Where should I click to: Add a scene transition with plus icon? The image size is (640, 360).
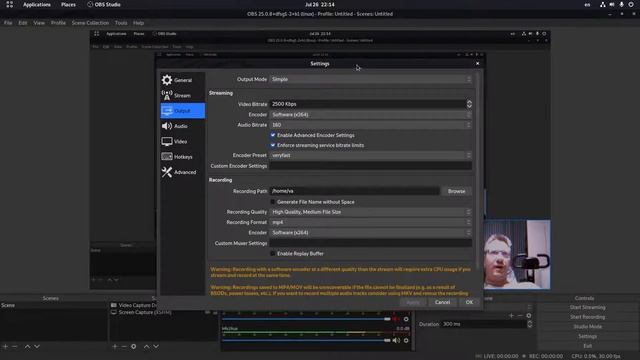[x=511, y=316]
